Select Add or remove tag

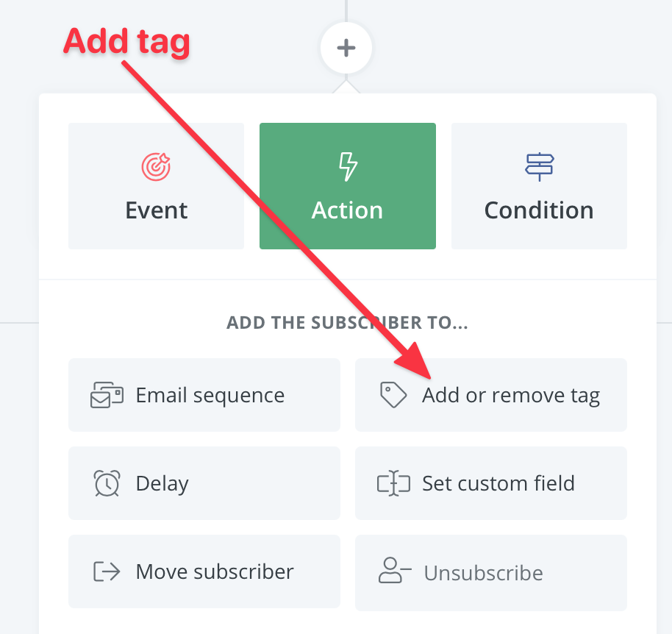point(491,395)
